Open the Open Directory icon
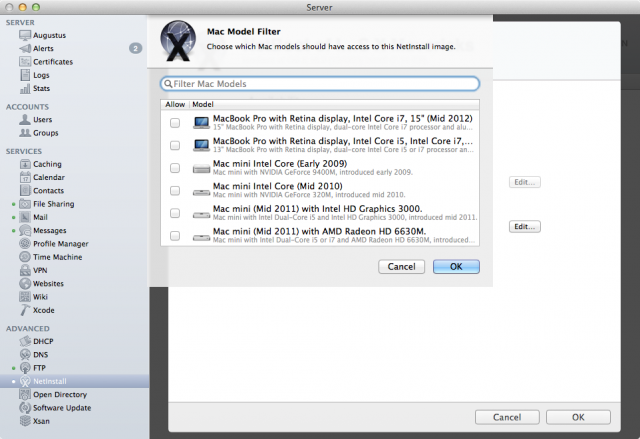 click(25, 395)
